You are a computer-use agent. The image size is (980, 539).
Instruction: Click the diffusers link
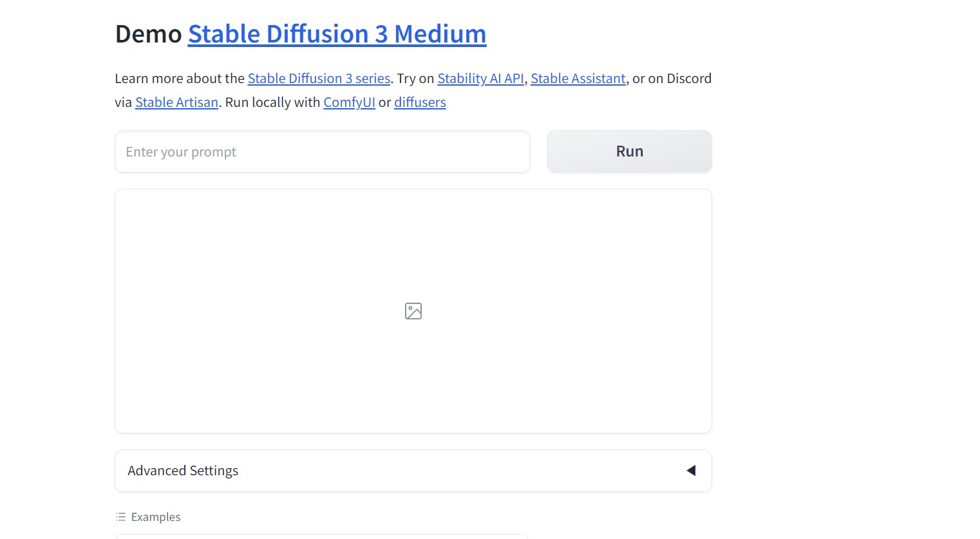point(420,102)
